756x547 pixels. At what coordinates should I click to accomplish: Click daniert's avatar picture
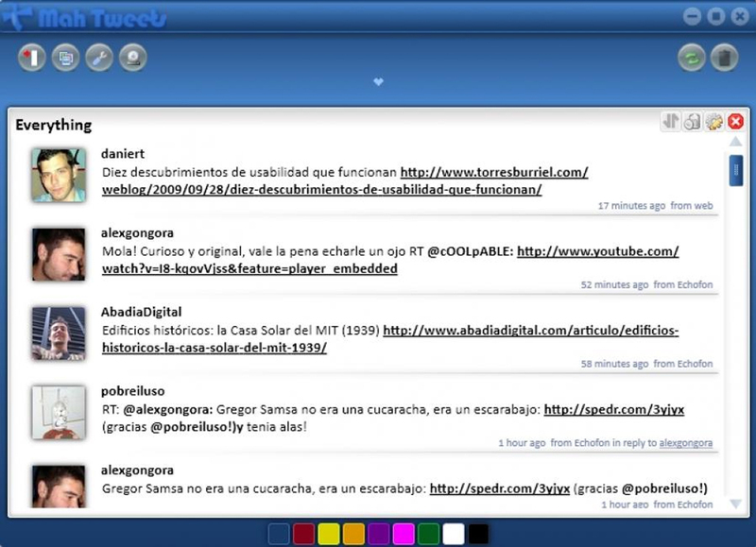pyautogui.click(x=59, y=175)
